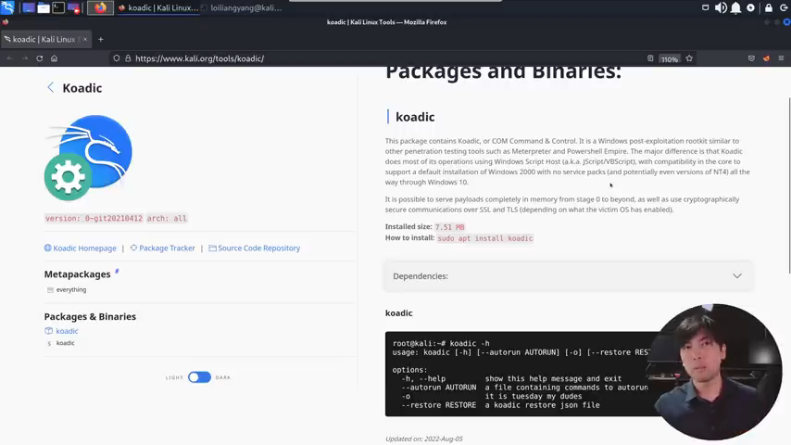This screenshot has width=791, height=445.
Task: Click the Metapackages info marker
Action: [117, 271]
